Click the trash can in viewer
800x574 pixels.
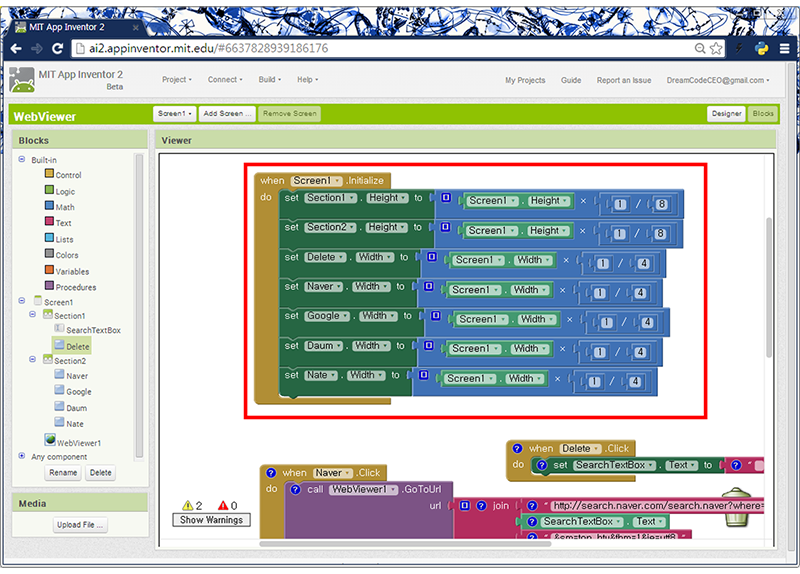coord(736,507)
